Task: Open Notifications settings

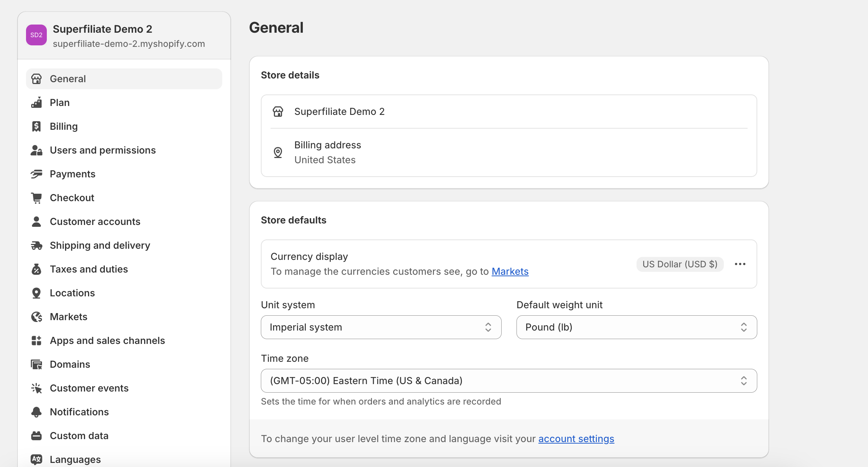Action: (x=124, y=412)
